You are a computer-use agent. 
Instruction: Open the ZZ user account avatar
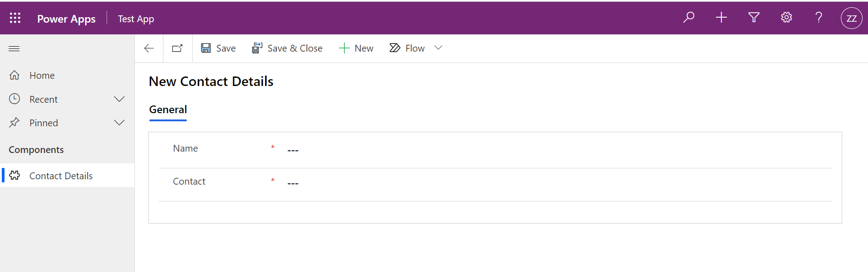coord(851,19)
